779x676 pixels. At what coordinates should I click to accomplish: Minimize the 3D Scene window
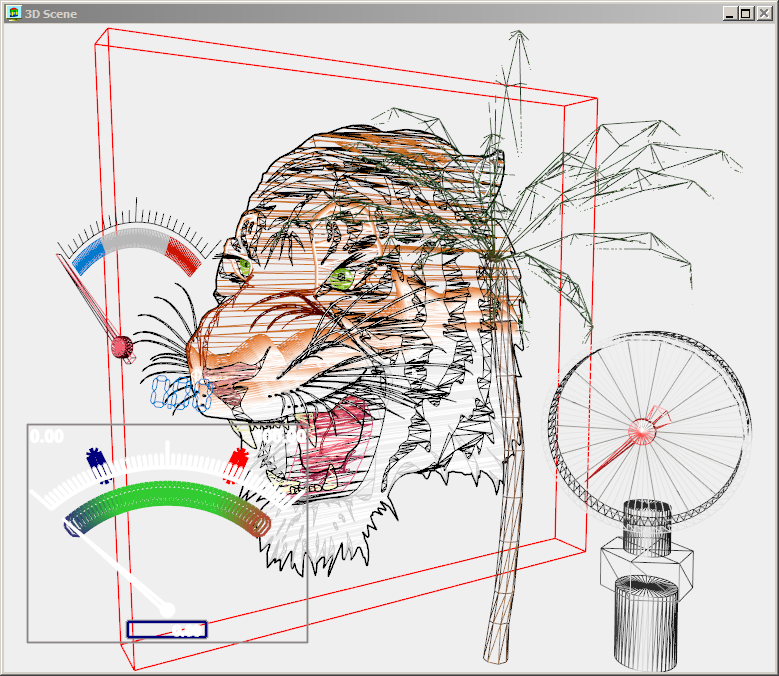(732, 14)
